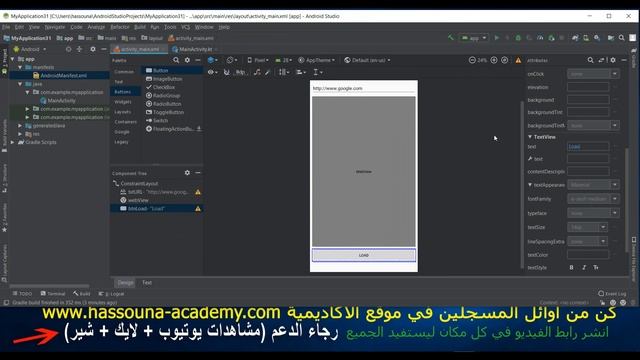
Task: Open the Tools menu
Action: coord(170,27)
